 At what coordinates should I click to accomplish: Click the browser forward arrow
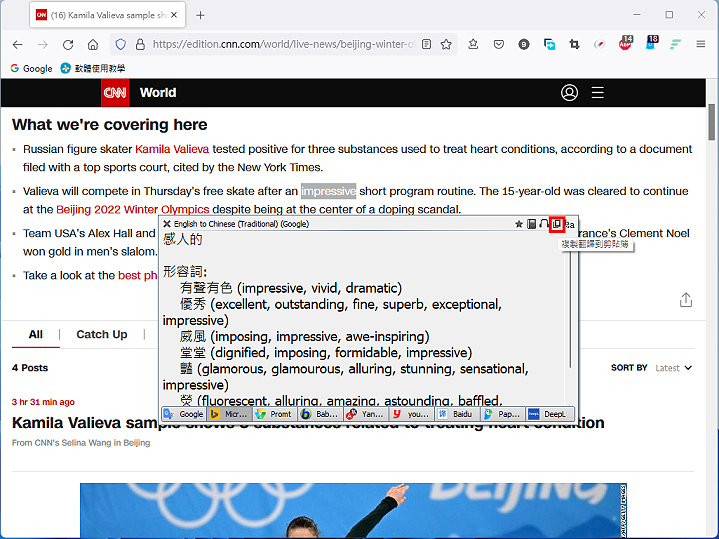(x=43, y=44)
